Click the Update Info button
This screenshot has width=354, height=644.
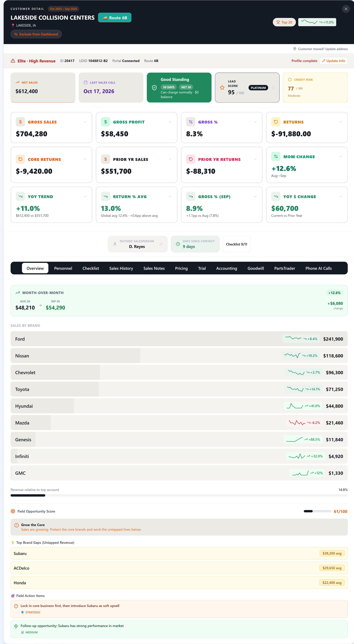(333, 61)
